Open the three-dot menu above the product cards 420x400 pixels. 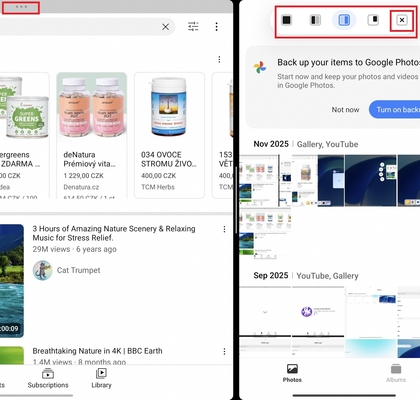click(x=219, y=59)
